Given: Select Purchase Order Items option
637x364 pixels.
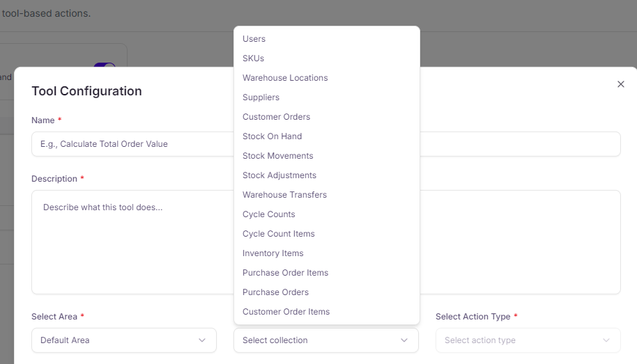Looking at the screenshot, I should (x=286, y=273).
